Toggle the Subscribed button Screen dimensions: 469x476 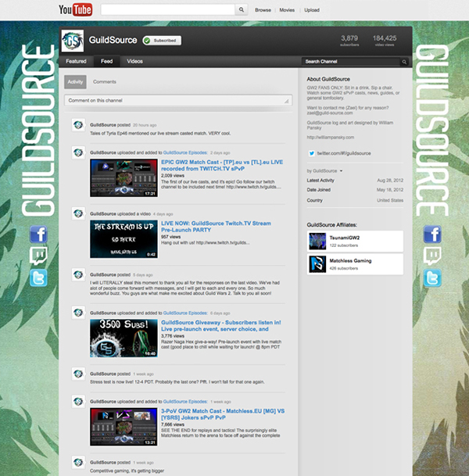click(162, 41)
